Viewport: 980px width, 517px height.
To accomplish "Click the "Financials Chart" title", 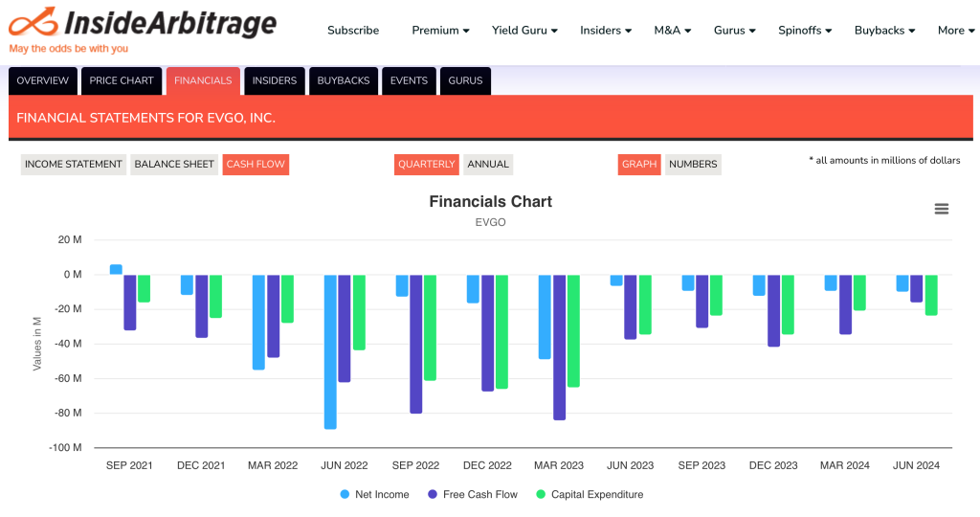I will pyautogui.click(x=491, y=201).
